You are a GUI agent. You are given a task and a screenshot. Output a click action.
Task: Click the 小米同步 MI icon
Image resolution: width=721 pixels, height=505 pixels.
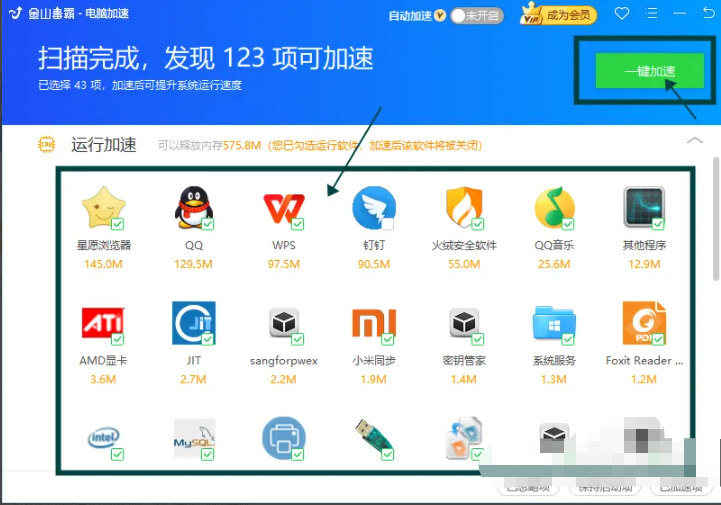point(374,323)
